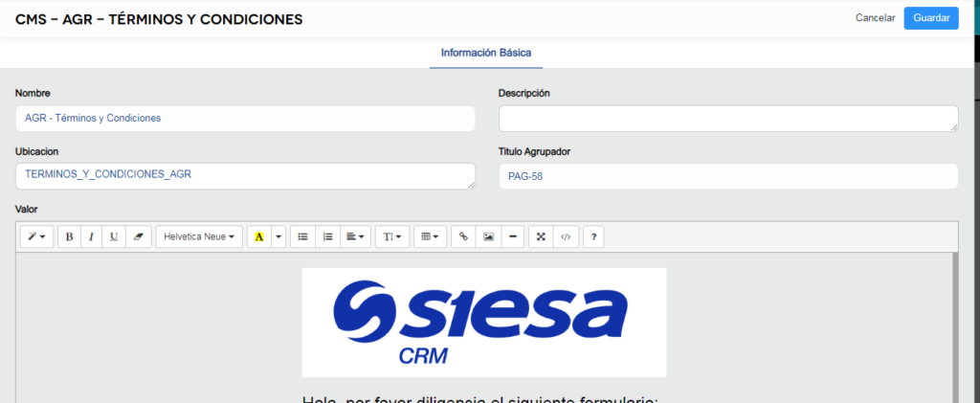Click the Guardar button
Image resolution: width=980 pixels, height=403 pixels.
(931, 18)
